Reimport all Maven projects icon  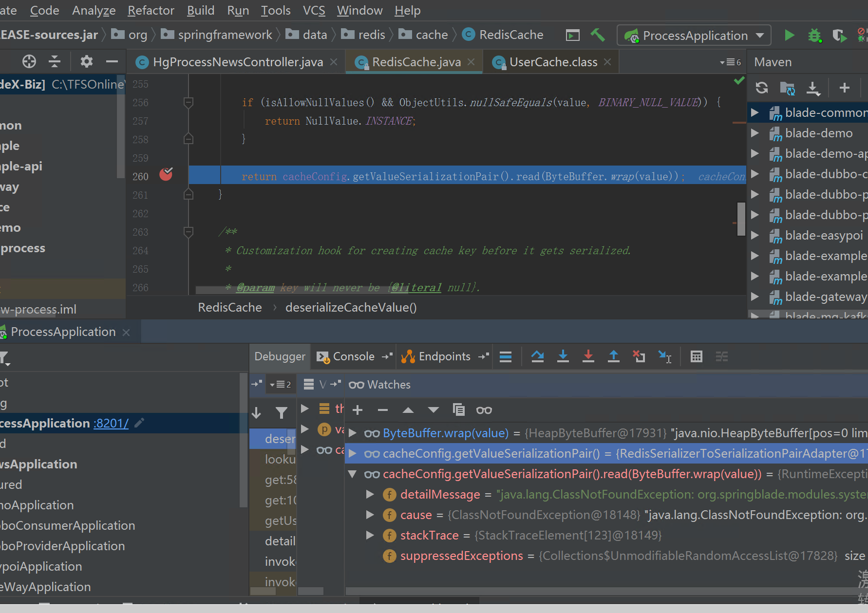point(762,88)
